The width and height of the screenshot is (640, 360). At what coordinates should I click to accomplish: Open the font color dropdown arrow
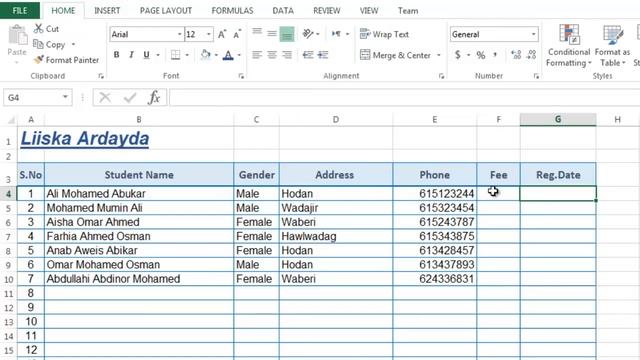pos(239,55)
